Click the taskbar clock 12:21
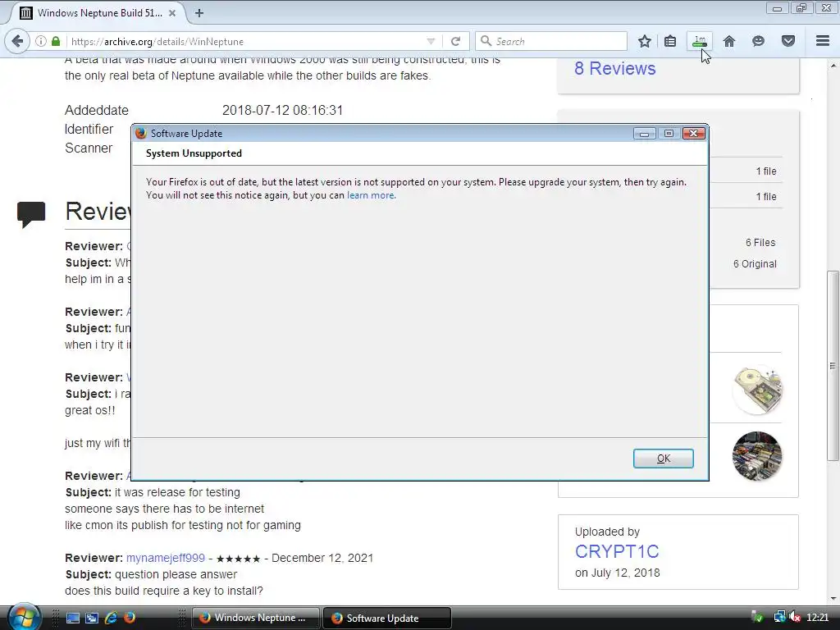This screenshot has height=630, width=840. click(818, 618)
